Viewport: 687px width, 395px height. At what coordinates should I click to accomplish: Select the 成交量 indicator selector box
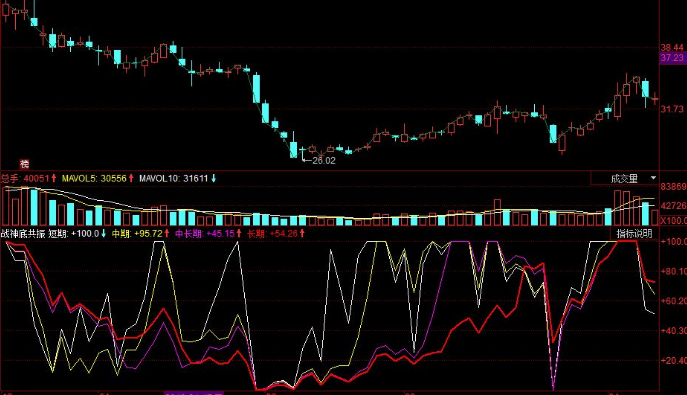click(x=625, y=178)
